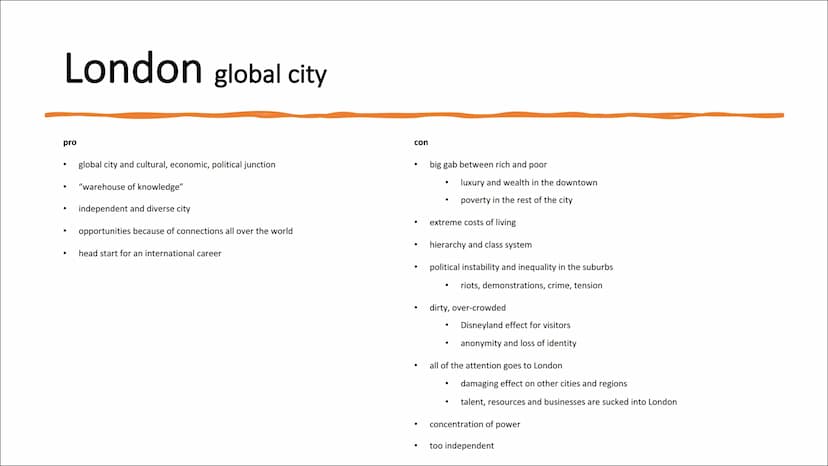Select the 'pro' column heading
Image resolution: width=828 pixels, height=466 pixels.
[x=70, y=143]
